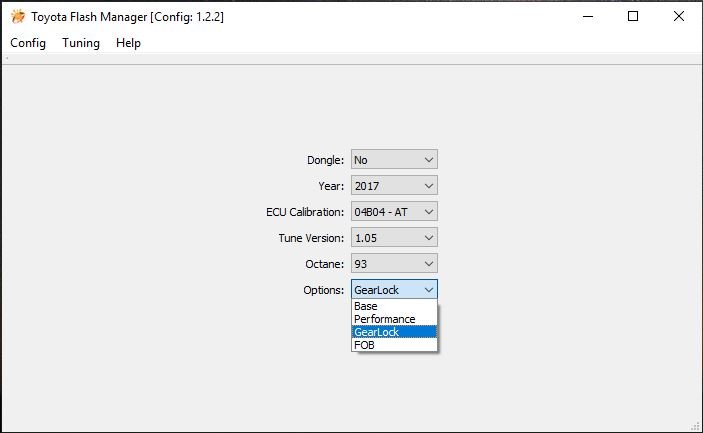703x433 pixels.
Task: Click the Year: label
Action: coord(331,186)
